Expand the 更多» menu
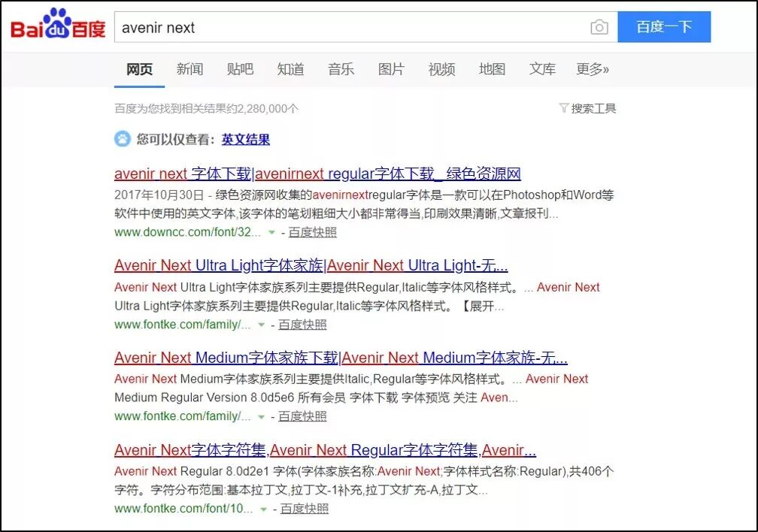 click(x=593, y=69)
